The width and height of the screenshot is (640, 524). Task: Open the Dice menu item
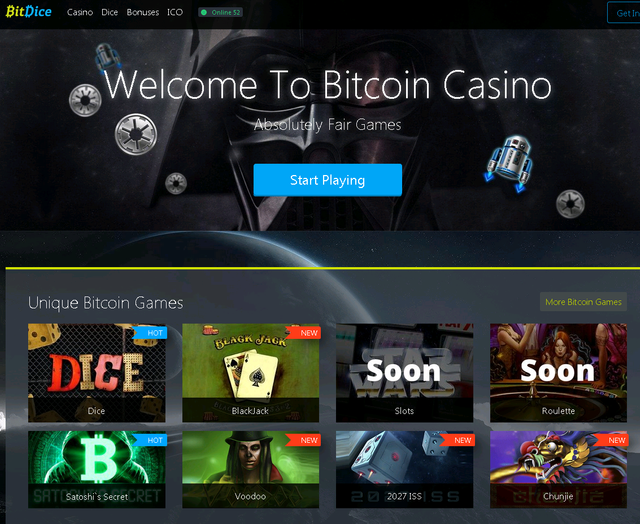click(x=109, y=12)
